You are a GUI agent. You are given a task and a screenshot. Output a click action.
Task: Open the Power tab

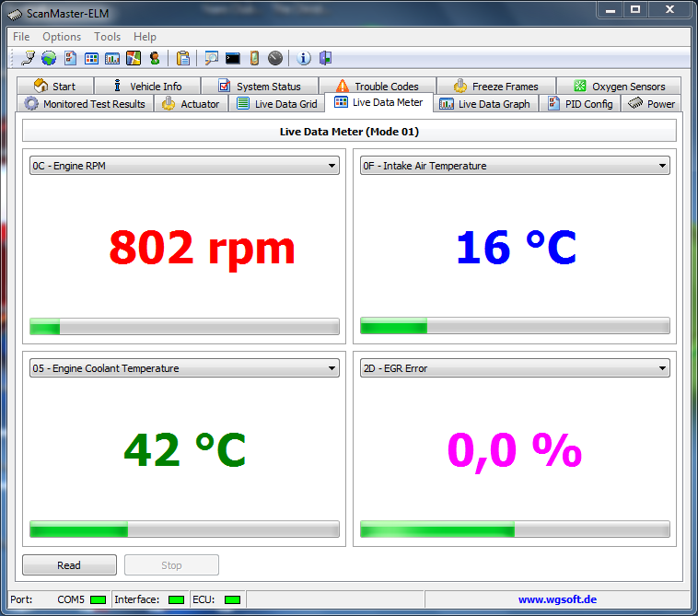pos(651,104)
